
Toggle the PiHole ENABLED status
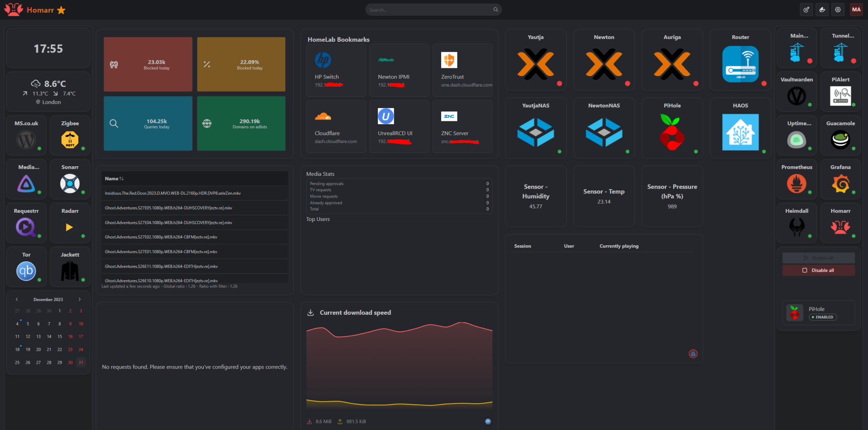(x=823, y=317)
